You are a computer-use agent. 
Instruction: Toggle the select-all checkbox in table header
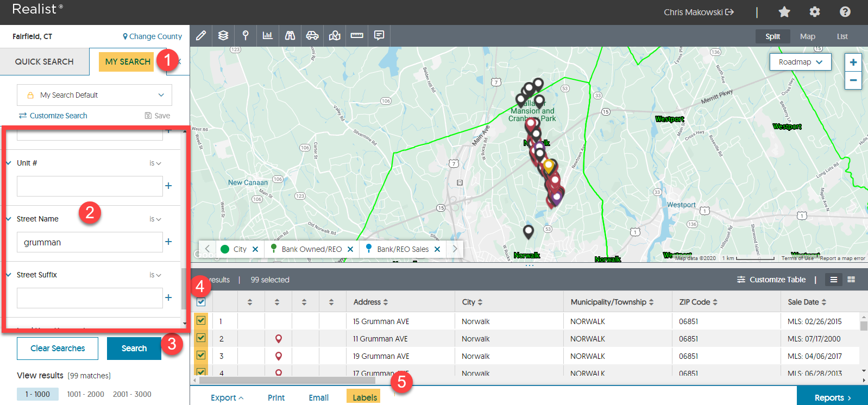(x=201, y=302)
